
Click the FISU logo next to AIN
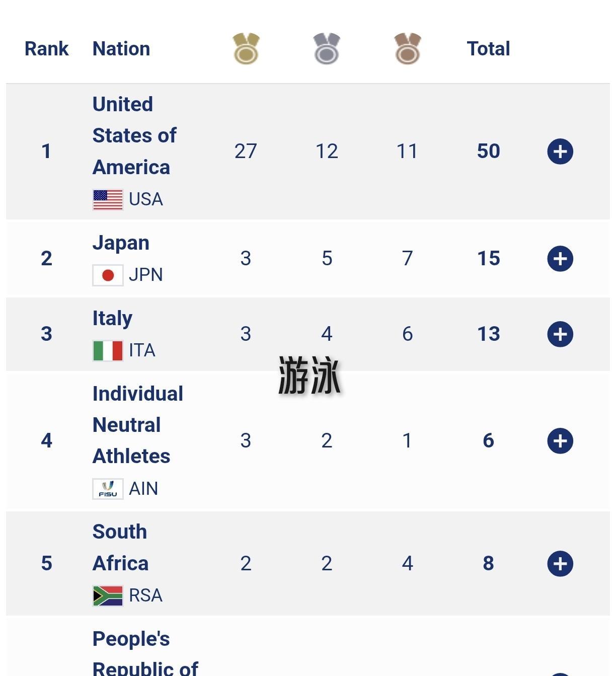108,489
